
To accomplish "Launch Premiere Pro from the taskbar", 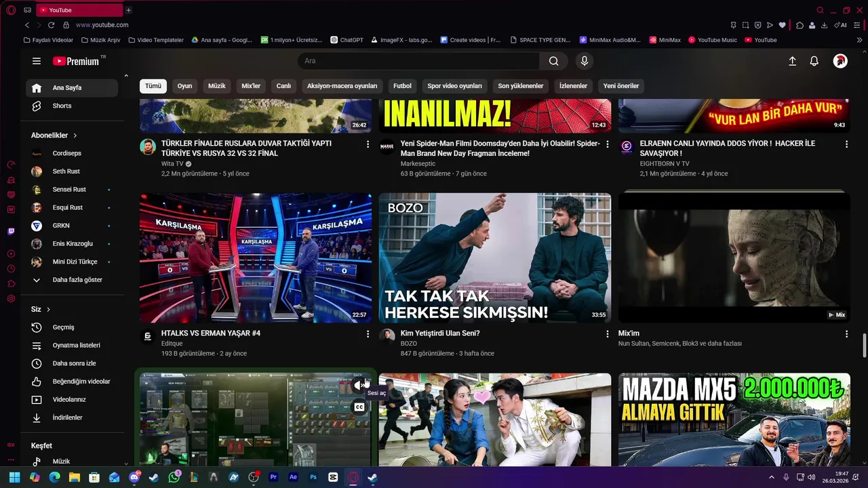I will (274, 477).
